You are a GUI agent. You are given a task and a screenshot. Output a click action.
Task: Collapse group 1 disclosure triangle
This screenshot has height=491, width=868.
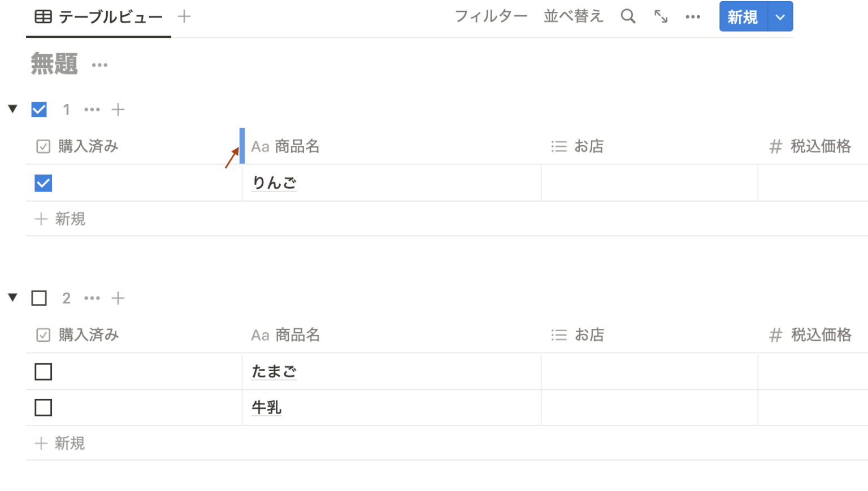tap(12, 108)
